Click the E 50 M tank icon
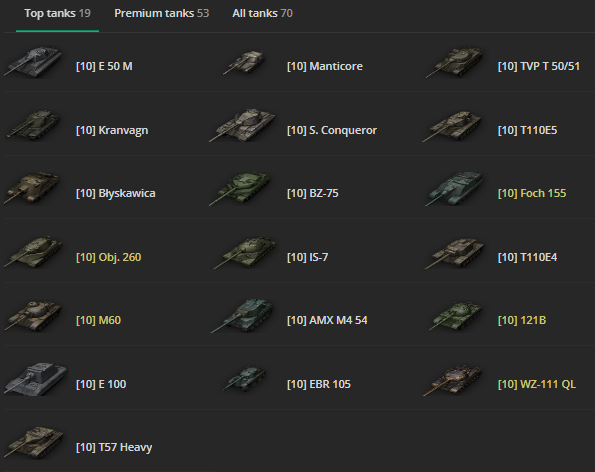Image resolution: width=595 pixels, height=472 pixels. [33, 63]
